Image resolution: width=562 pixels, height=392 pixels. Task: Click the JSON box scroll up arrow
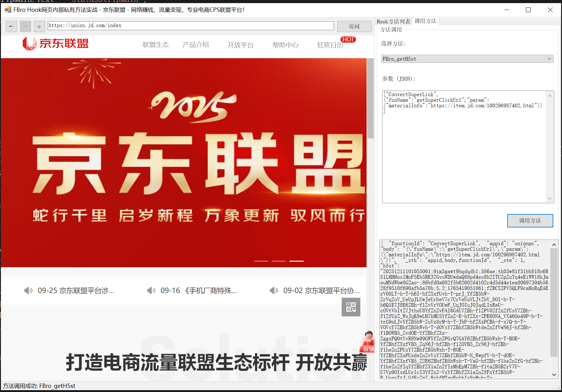pos(550,96)
